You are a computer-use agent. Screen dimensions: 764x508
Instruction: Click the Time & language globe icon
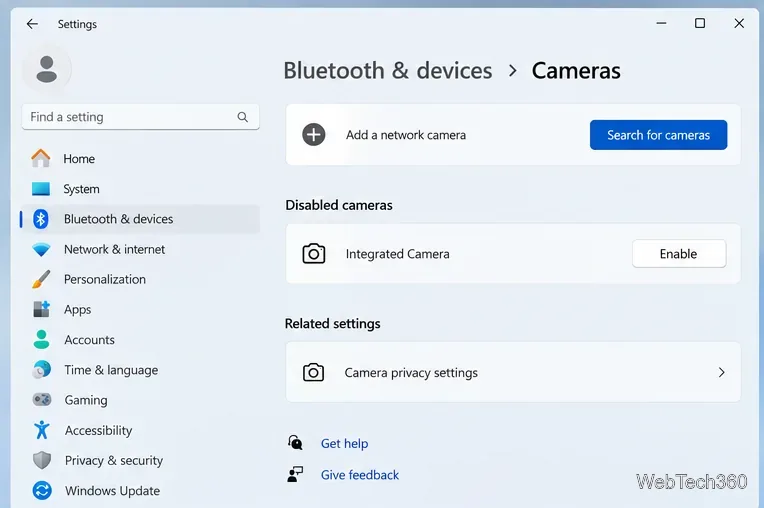(42, 370)
